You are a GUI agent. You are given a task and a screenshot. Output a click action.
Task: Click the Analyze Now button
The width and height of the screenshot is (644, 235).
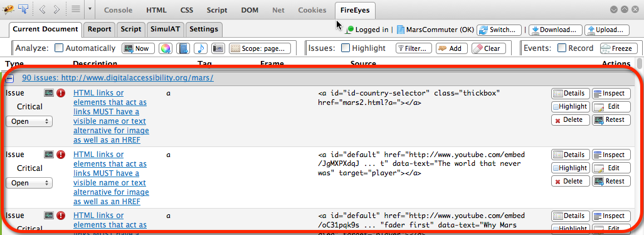[x=138, y=48]
